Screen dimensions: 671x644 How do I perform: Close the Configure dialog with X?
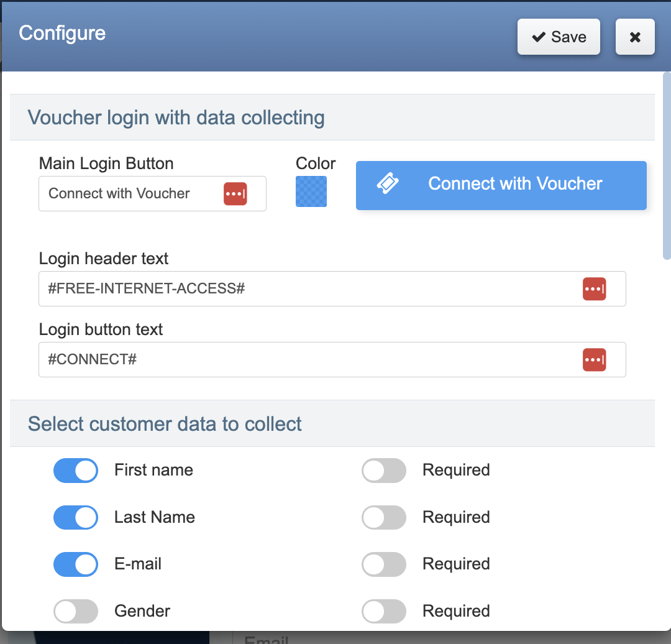pos(635,37)
